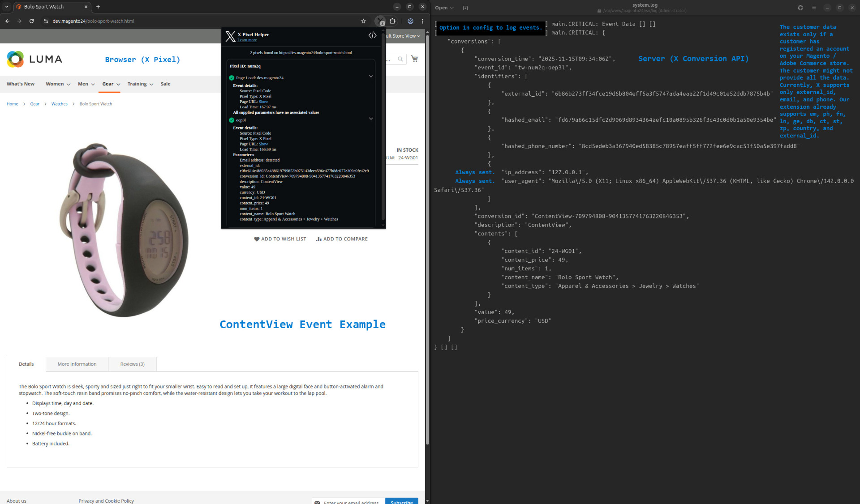Switch to the Reviews (3) tab
Image resolution: width=860 pixels, height=504 pixels.
[132, 364]
